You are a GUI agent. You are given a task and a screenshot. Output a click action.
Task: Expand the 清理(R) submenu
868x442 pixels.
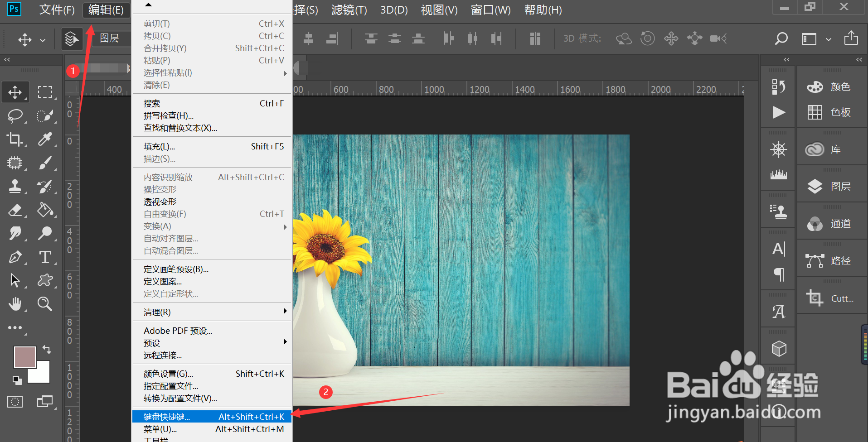coord(212,312)
